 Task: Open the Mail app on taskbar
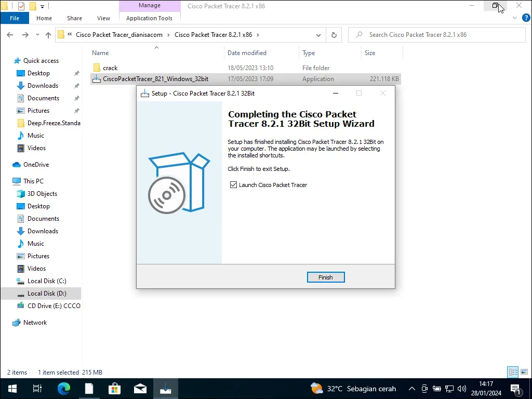click(140, 389)
